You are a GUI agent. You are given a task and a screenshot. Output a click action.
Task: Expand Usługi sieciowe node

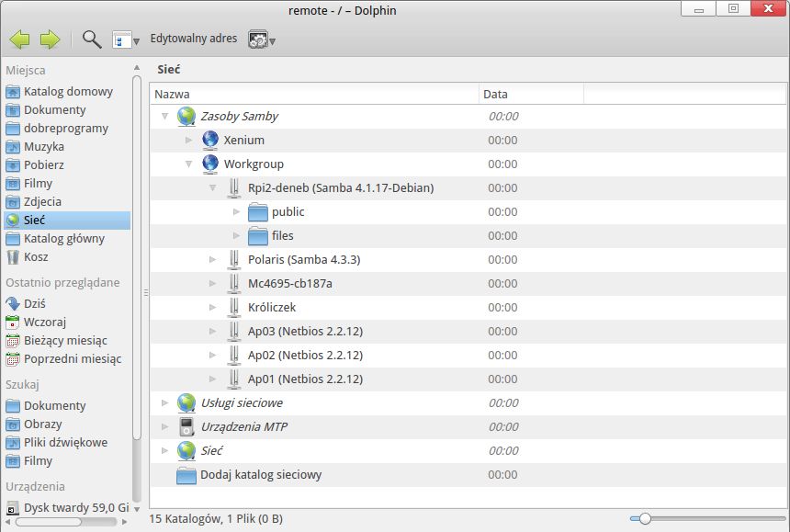pyautogui.click(x=164, y=403)
